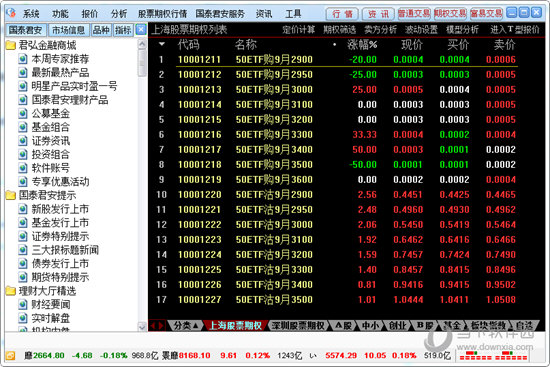Open 波动设置 tool
The image size is (550, 367).
click(421, 30)
